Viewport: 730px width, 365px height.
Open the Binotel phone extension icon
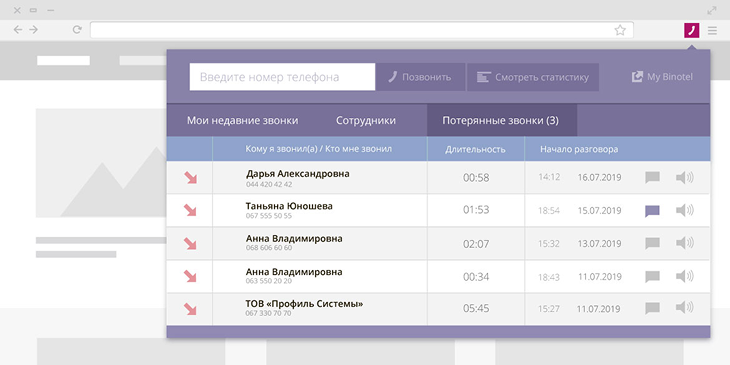pyautogui.click(x=691, y=30)
